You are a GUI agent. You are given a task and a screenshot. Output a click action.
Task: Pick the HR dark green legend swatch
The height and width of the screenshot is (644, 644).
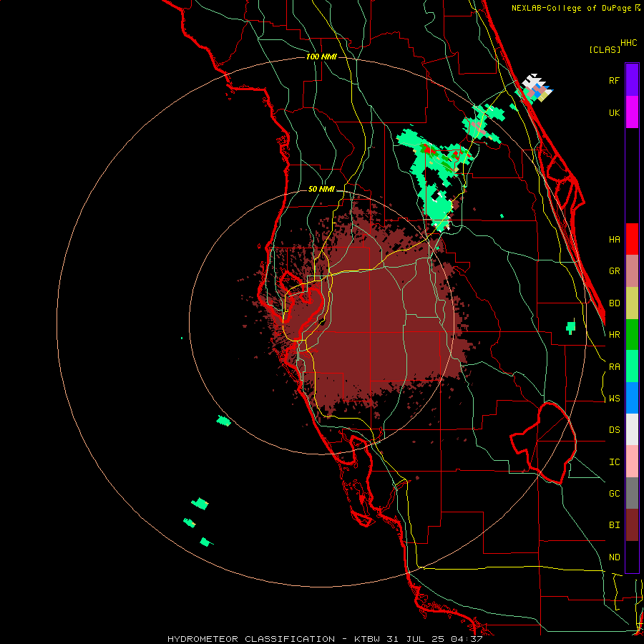click(632, 334)
